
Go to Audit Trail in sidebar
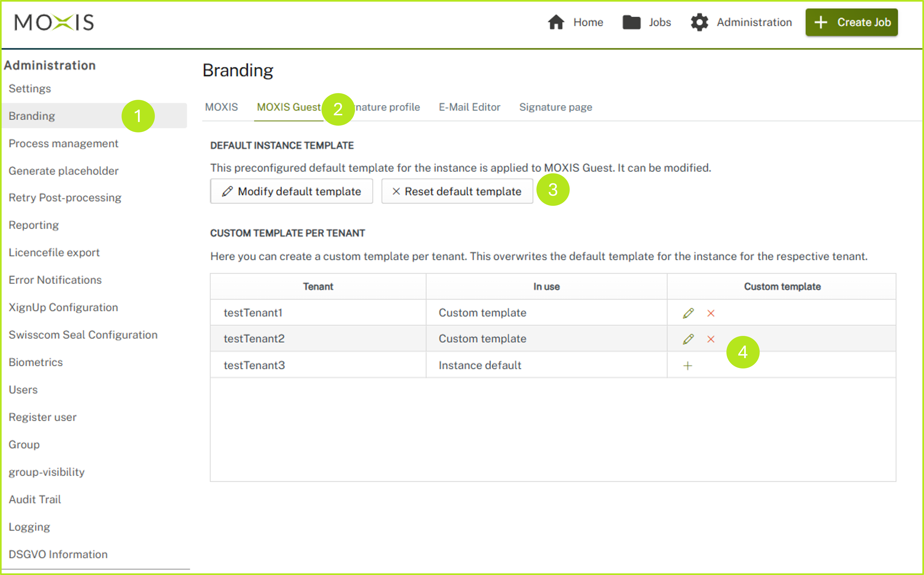[35, 499]
